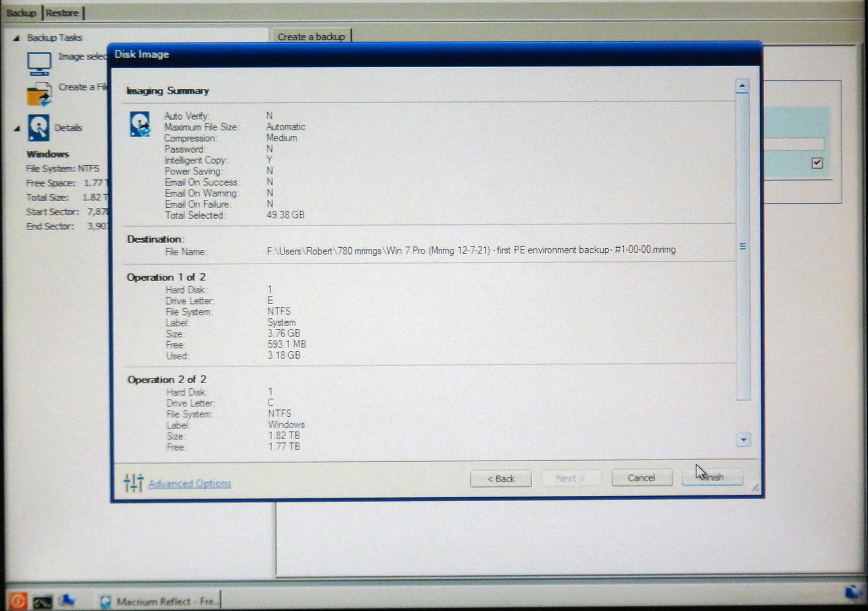Open the Advanced Options link
The width and height of the screenshot is (868, 611).
click(190, 483)
